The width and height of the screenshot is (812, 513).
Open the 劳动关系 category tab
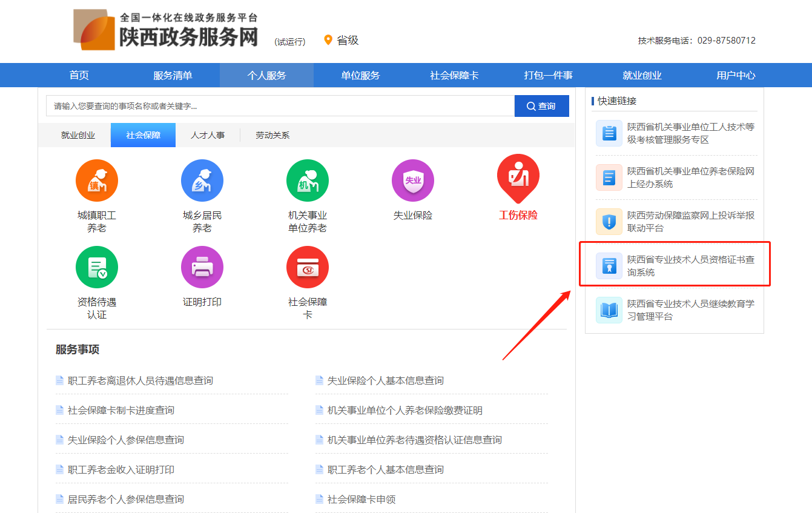coord(272,135)
